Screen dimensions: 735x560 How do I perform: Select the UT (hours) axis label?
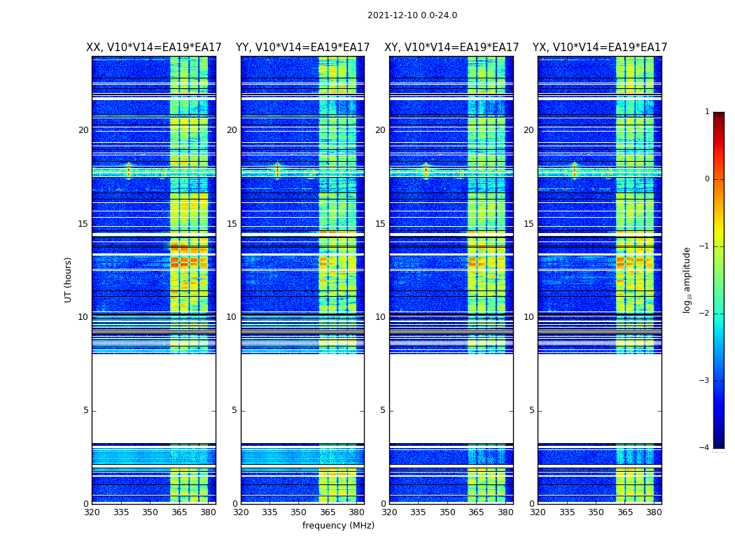(68, 280)
